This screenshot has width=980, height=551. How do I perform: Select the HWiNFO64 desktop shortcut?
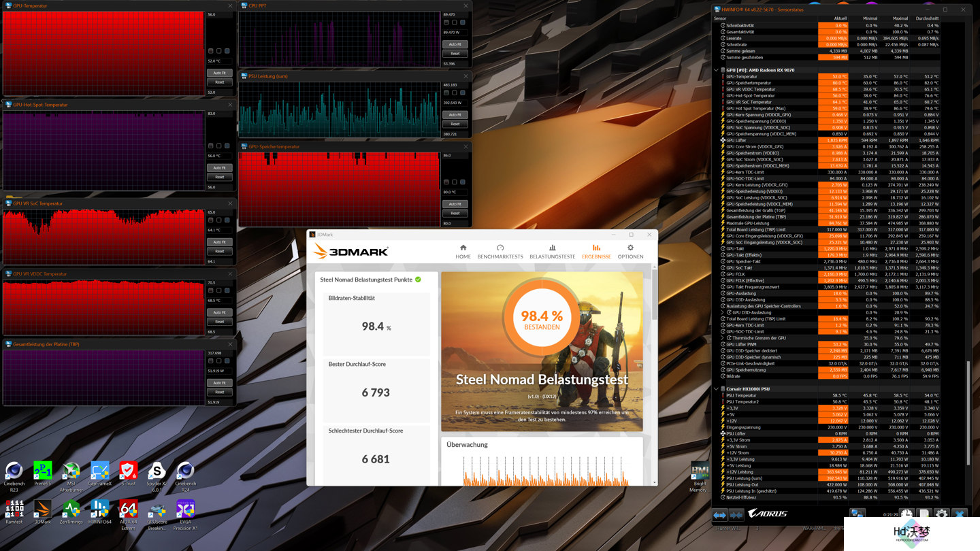click(x=100, y=512)
